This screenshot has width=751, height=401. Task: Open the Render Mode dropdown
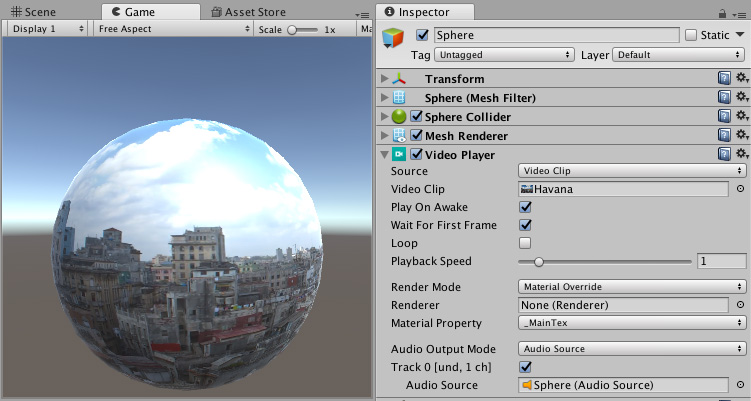(x=632, y=287)
